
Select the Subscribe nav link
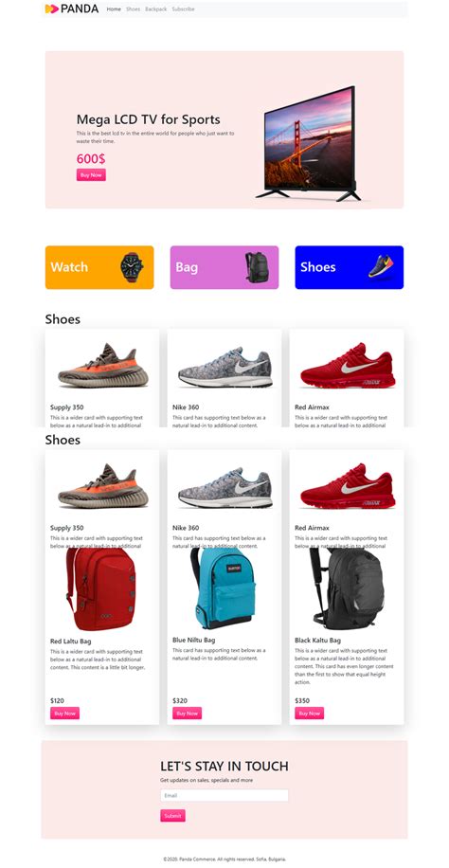point(183,9)
